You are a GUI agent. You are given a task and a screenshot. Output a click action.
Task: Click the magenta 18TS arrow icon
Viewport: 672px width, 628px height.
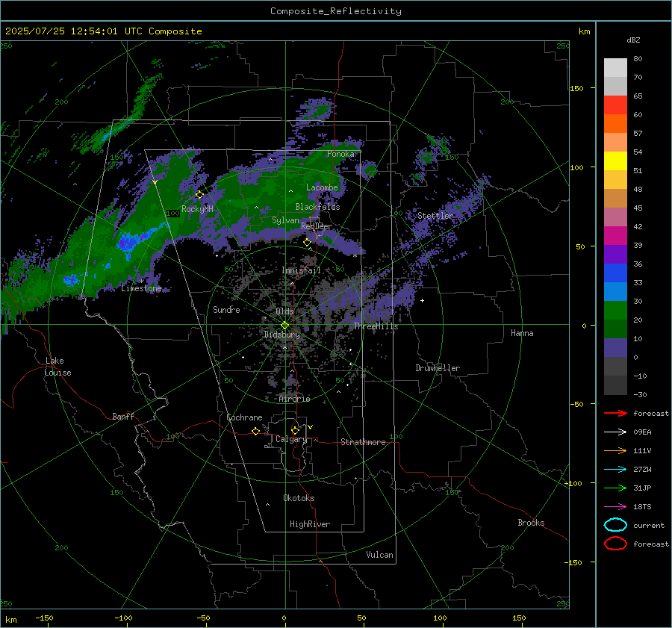coord(615,507)
